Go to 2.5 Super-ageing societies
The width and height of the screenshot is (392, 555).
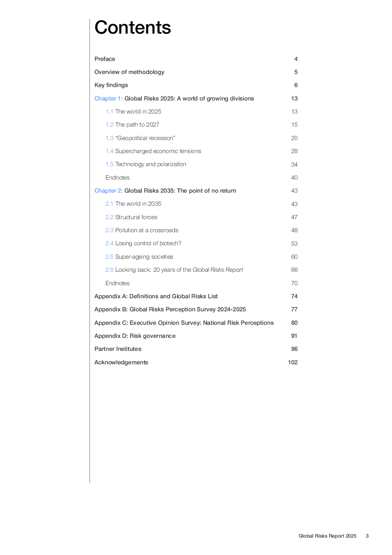pyautogui.click(x=139, y=257)
